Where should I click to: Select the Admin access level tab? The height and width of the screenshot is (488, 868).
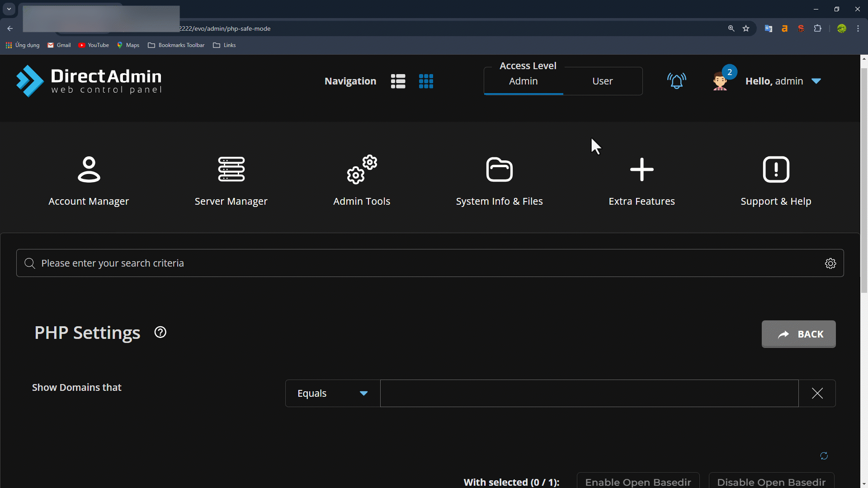[x=524, y=81]
